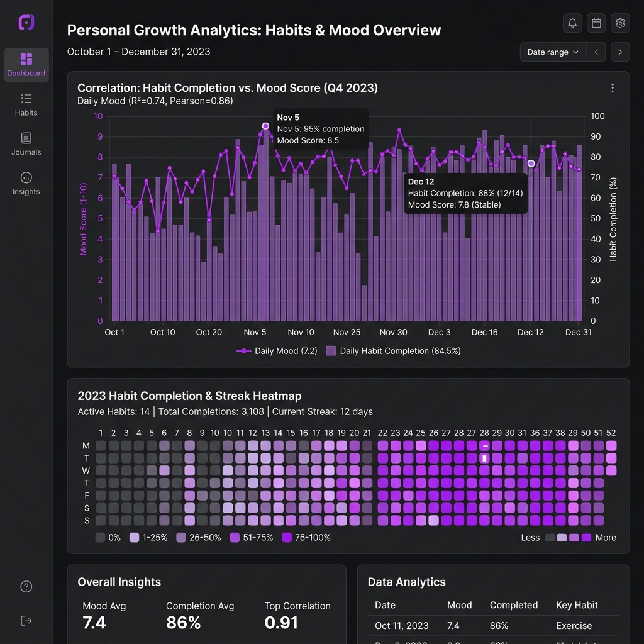The image size is (644, 644).
Task: Click the Top Correlation value 0.91
Action: 281,623
